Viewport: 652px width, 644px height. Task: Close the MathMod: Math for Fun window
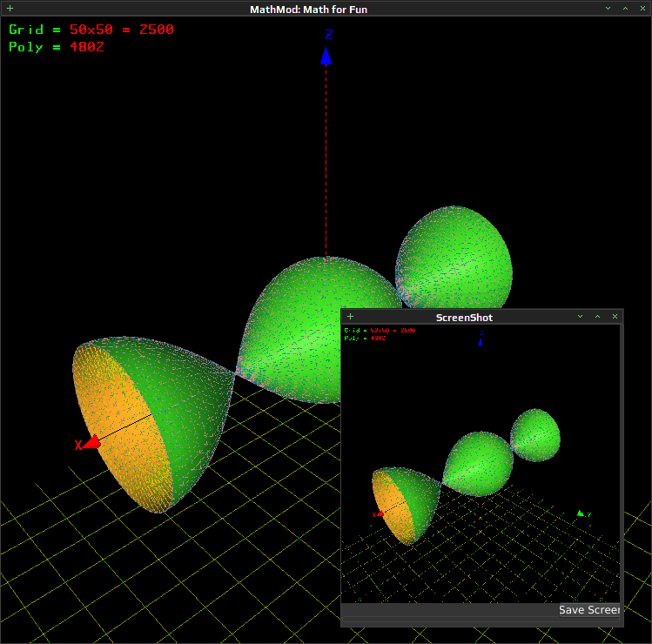coord(642,9)
